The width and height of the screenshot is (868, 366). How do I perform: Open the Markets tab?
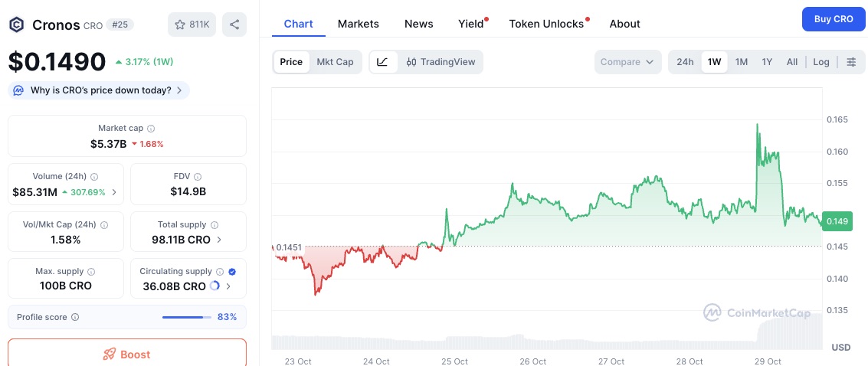358,24
